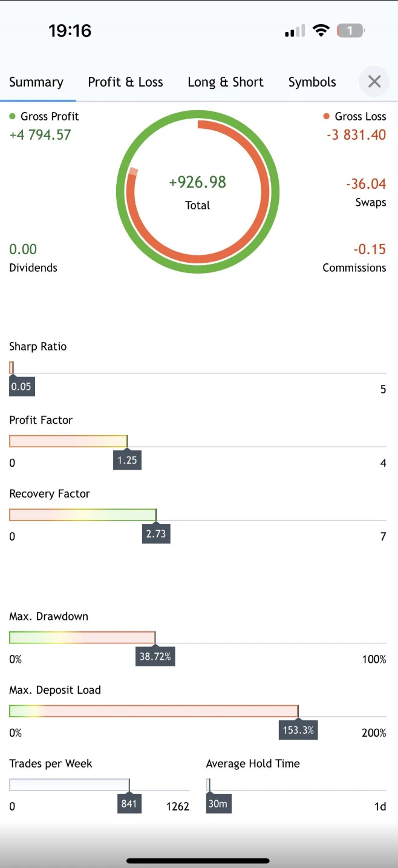Tap the Max. Deposit Load 153.3% marker
The image size is (398, 868).
click(298, 730)
